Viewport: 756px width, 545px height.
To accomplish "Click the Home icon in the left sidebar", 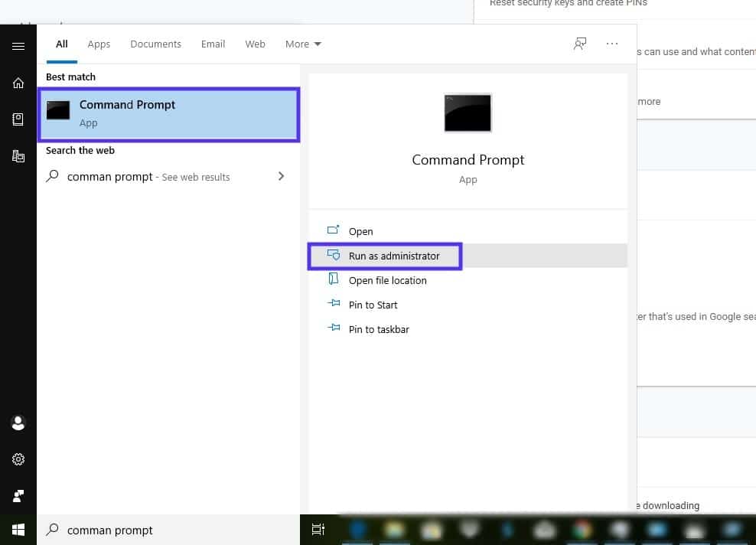I will (18, 83).
